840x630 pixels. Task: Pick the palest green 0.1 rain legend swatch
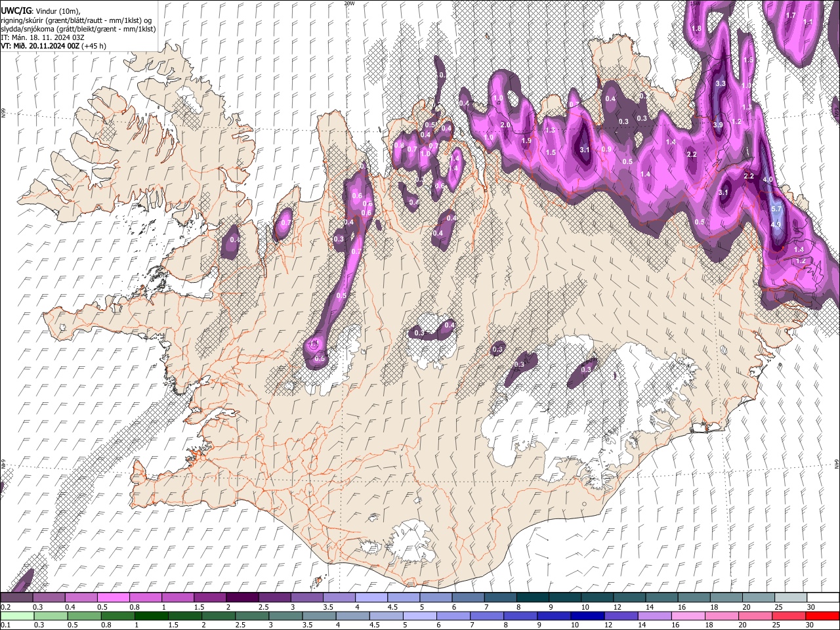pyautogui.click(x=17, y=616)
